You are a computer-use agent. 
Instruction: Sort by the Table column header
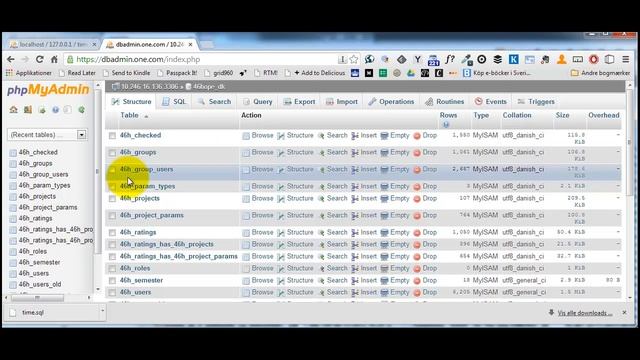(x=129, y=116)
